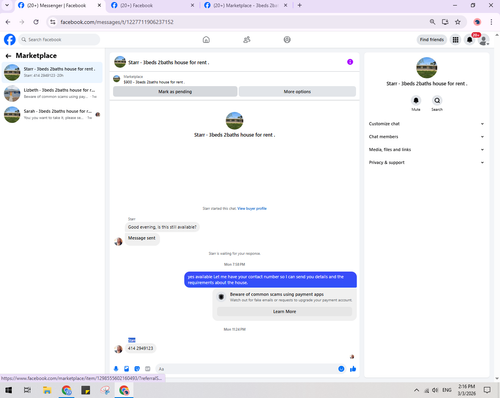Open Facebook home via logo
Screen dimensions: 500x398
[10, 39]
